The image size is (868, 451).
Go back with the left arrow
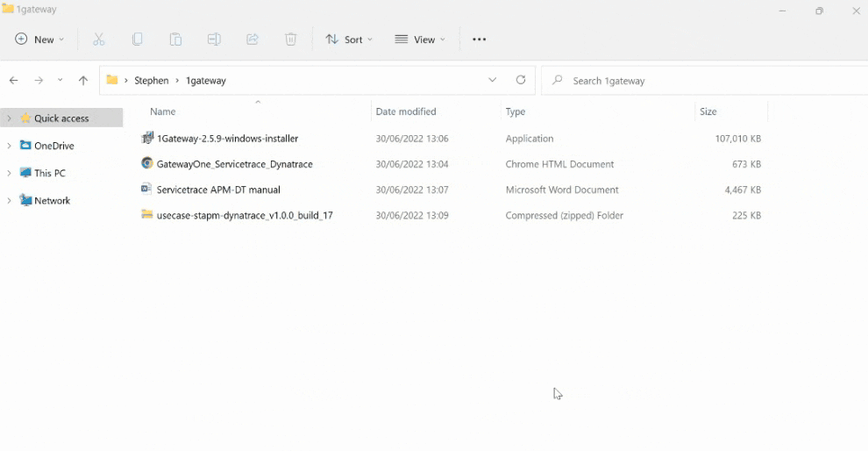point(14,81)
